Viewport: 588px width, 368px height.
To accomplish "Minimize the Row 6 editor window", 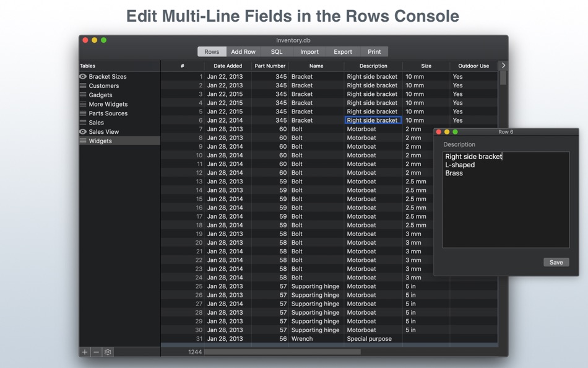I will pos(447,132).
